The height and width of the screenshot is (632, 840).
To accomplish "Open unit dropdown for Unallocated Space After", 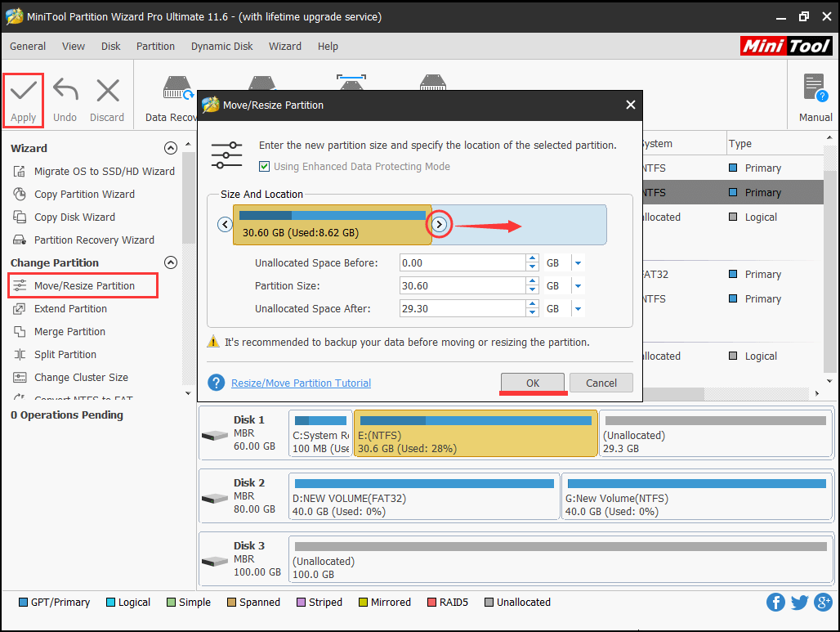I will 578,309.
